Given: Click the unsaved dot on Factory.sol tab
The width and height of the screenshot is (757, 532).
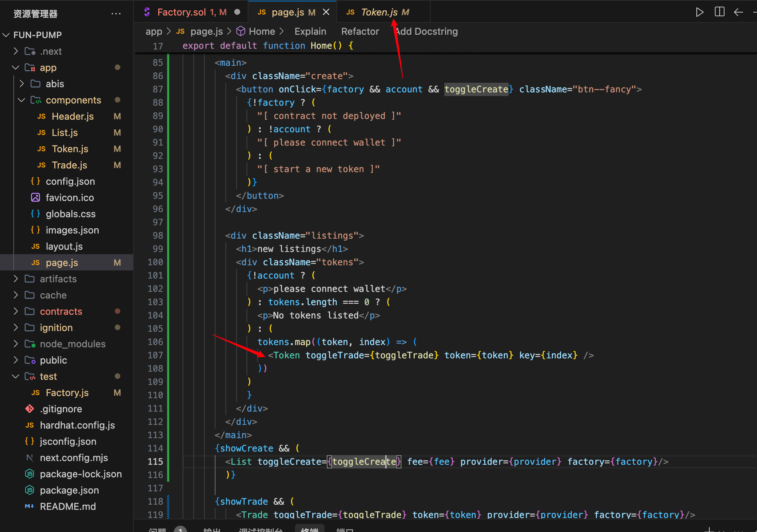Looking at the screenshot, I should 237,12.
